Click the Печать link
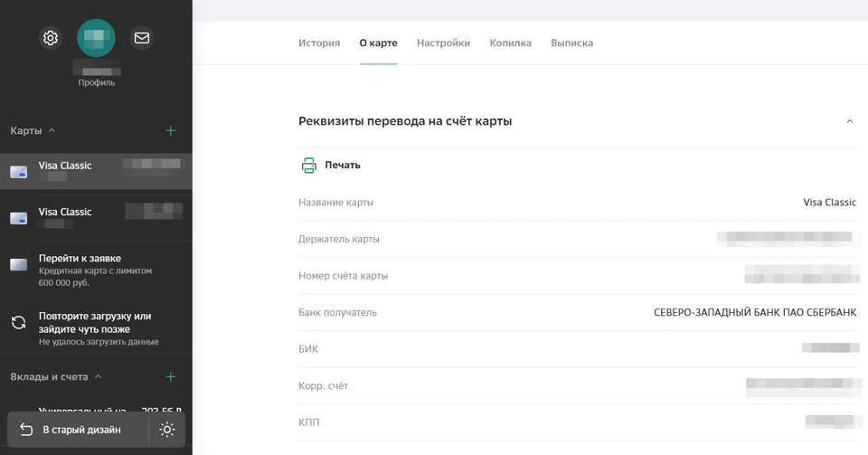868x455 pixels. [343, 165]
